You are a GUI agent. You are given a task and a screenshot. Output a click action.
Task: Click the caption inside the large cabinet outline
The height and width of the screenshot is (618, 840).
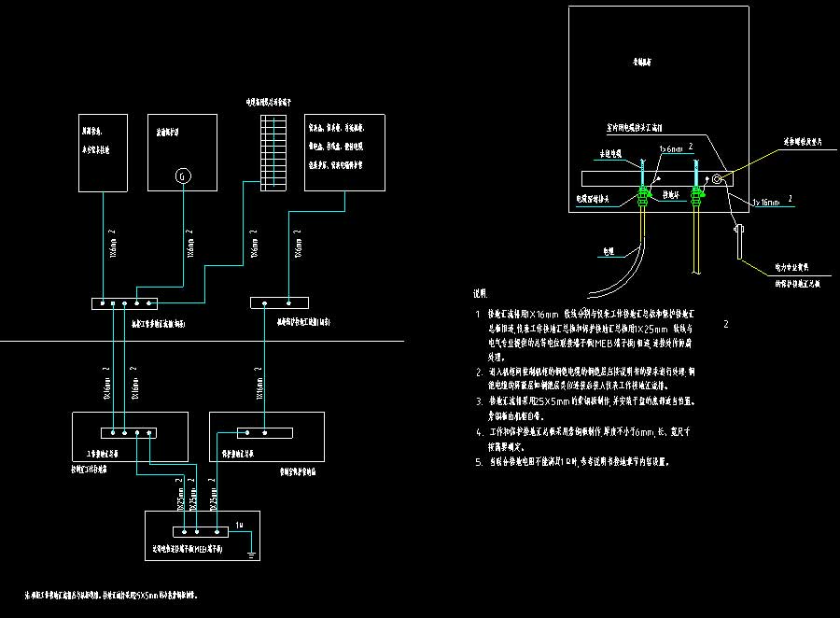642,63
